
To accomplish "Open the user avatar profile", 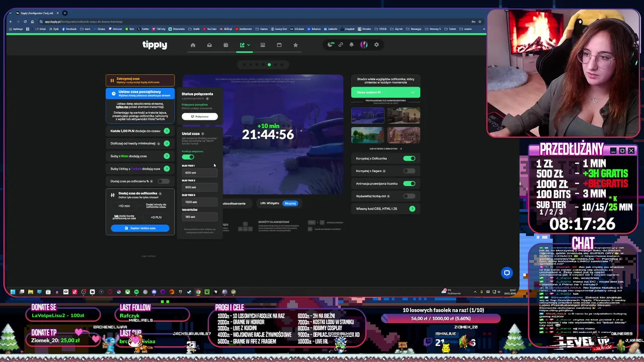I will coord(364,44).
